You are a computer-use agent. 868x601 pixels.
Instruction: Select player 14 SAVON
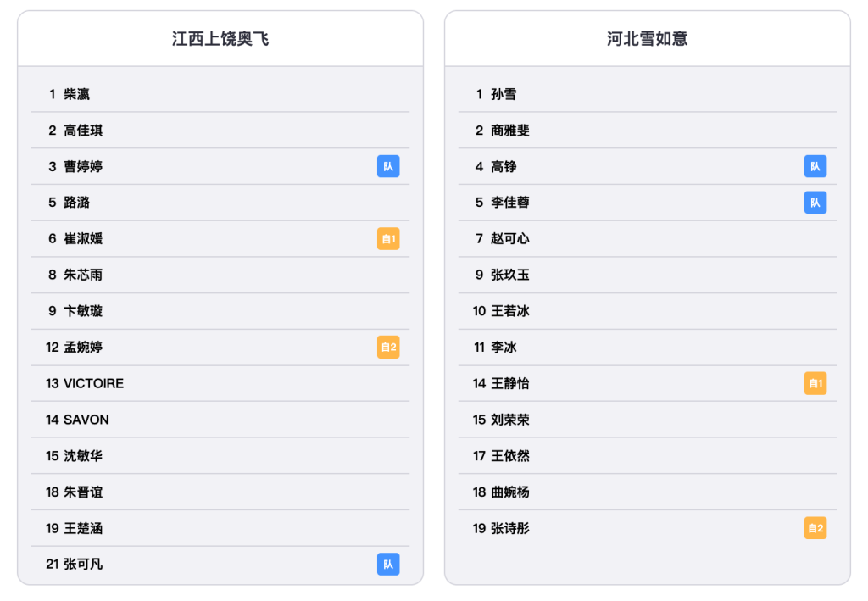220,420
